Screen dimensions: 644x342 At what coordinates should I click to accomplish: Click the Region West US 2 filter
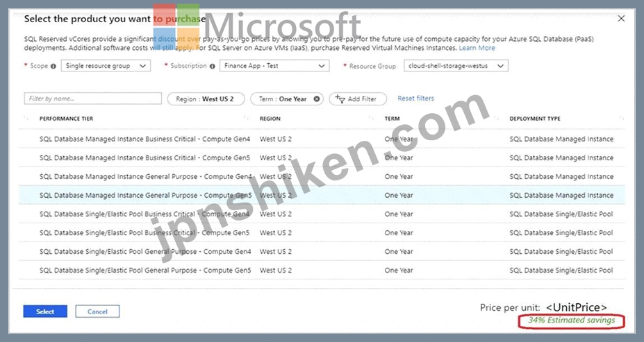coord(206,99)
